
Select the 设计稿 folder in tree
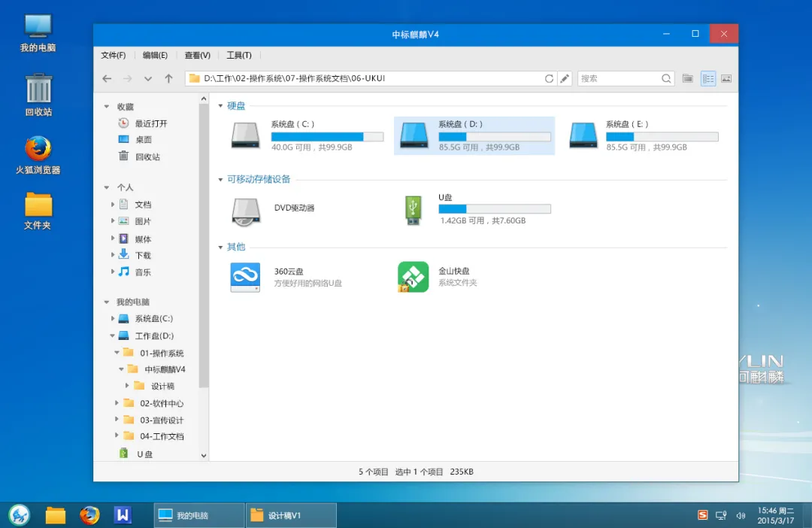[x=162, y=387]
